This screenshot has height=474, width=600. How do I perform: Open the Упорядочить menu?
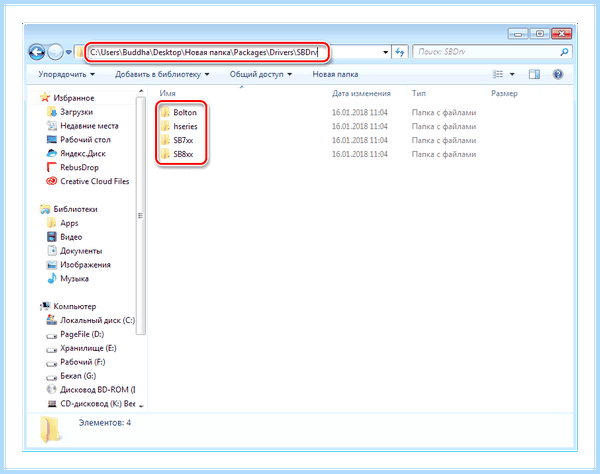click(66, 74)
